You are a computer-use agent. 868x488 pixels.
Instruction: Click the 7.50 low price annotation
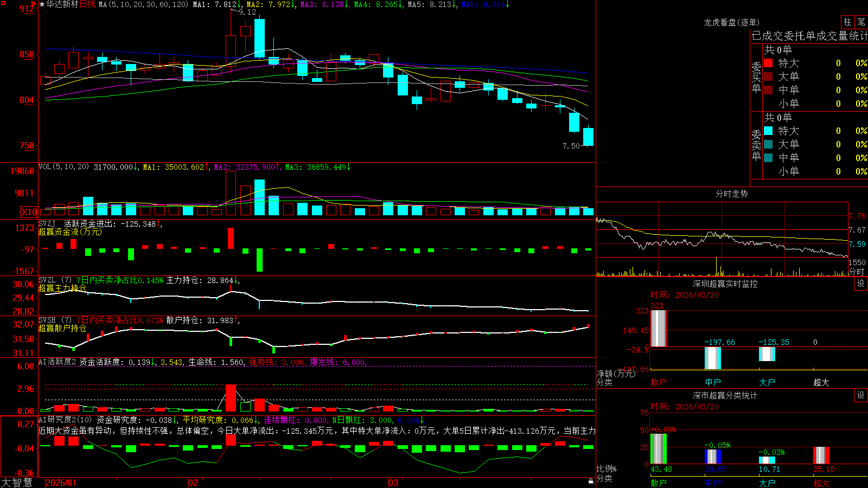tap(571, 146)
